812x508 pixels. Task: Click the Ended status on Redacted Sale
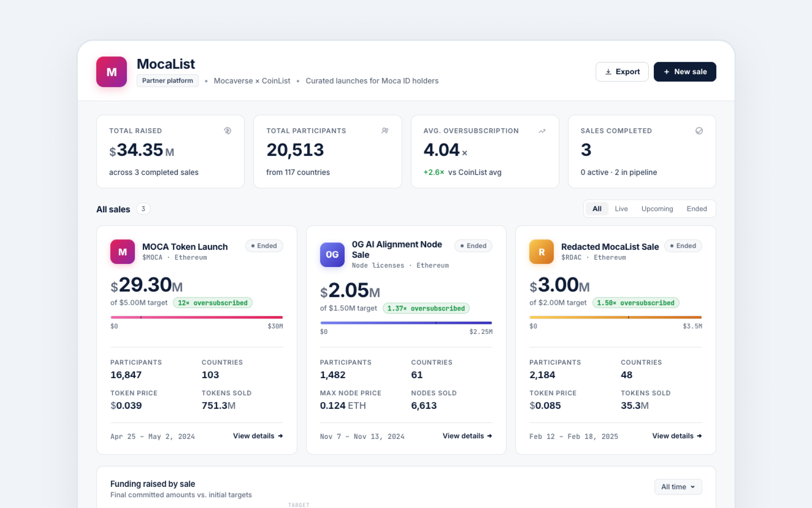(683, 246)
